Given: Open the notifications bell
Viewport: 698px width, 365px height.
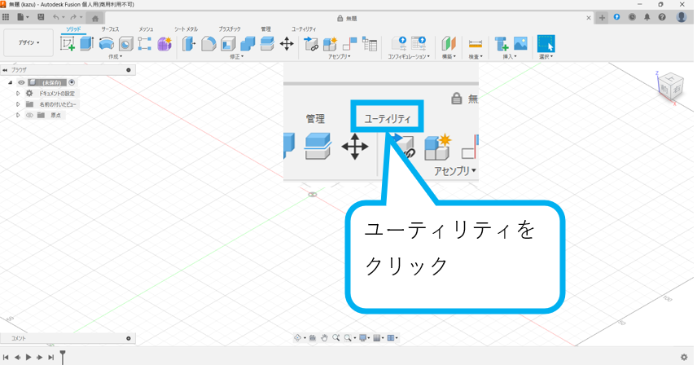Looking at the screenshot, I should pos(647,17).
